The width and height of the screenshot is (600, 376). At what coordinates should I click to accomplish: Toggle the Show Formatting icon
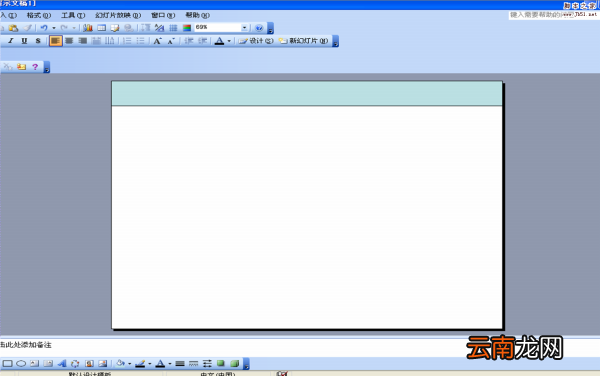coord(159,28)
